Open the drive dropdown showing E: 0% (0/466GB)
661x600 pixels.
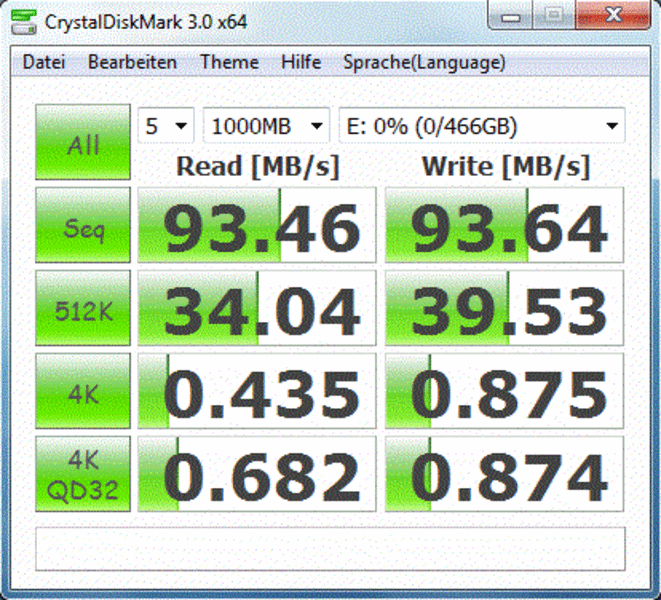pos(482,126)
